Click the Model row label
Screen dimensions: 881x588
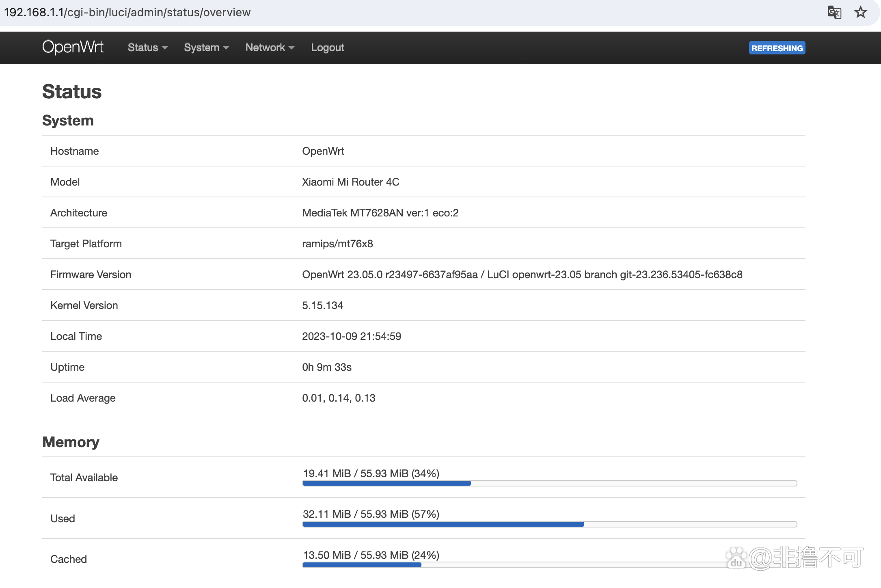65,182
